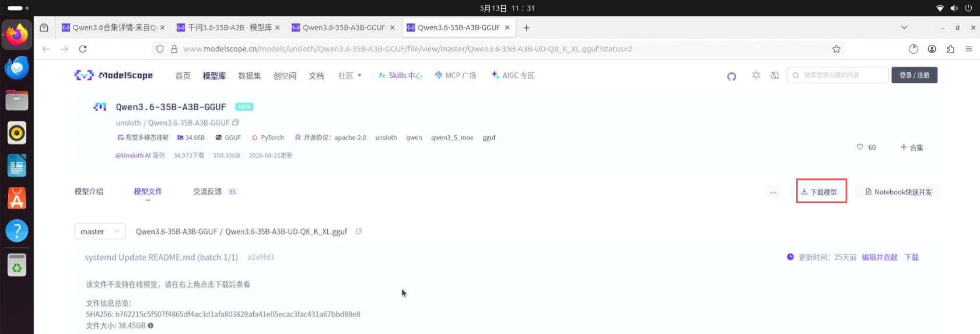Click the 编辑并贡献 link
Viewport: 980px width, 334px height.
point(880,257)
